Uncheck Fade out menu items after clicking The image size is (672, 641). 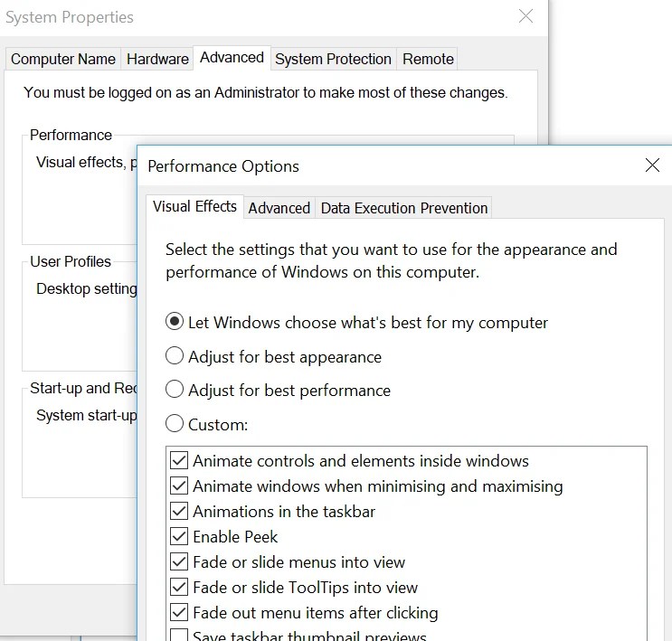(179, 612)
